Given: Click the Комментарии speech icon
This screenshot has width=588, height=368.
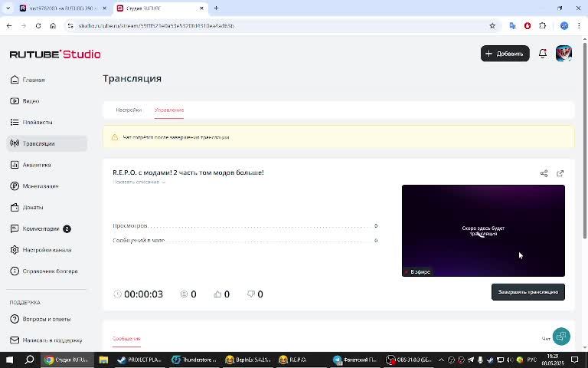Looking at the screenshot, I should point(15,228).
